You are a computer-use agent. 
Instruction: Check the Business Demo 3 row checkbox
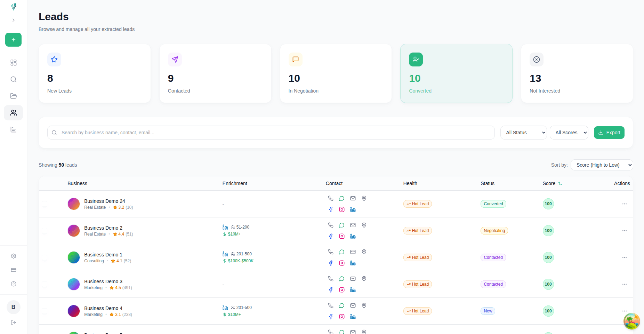(45, 284)
